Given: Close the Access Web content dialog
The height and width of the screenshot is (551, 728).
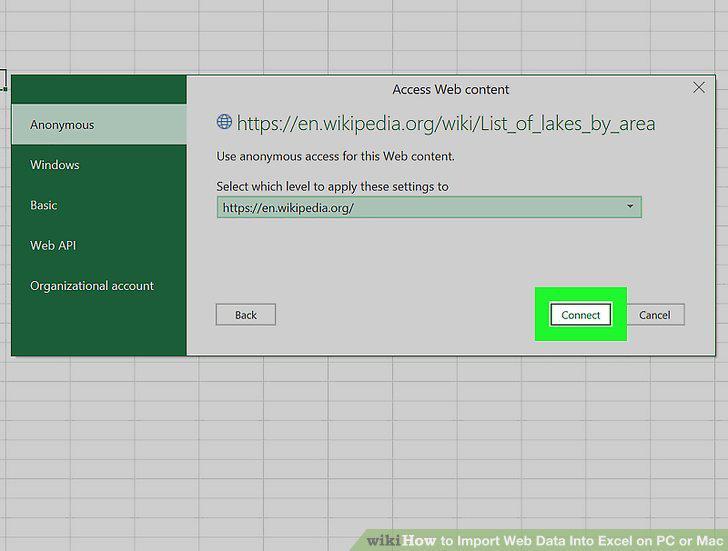Looking at the screenshot, I should tap(699, 88).
